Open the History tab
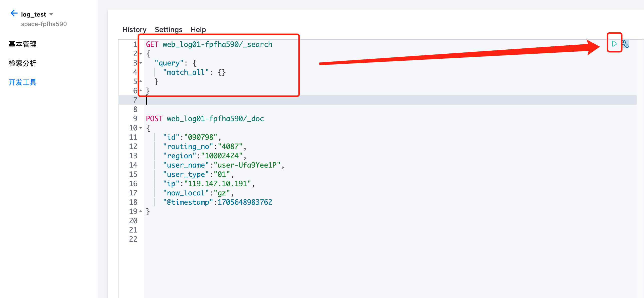The width and height of the screenshot is (644, 298). coord(134,30)
